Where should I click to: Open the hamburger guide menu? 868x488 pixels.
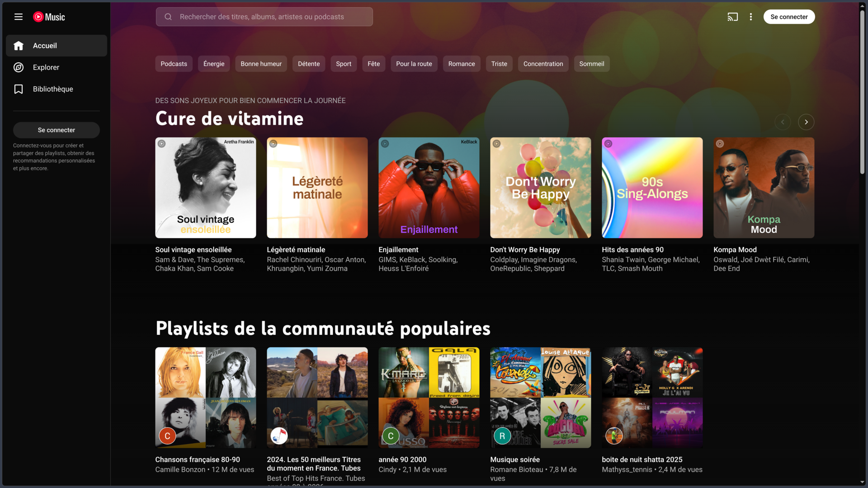tap(19, 17)
